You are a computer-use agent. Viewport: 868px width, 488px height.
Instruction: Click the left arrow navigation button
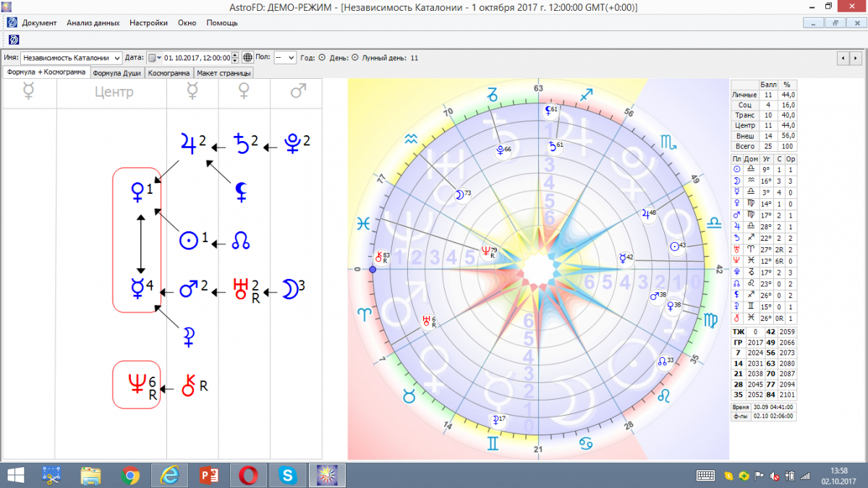click(843, 58)
